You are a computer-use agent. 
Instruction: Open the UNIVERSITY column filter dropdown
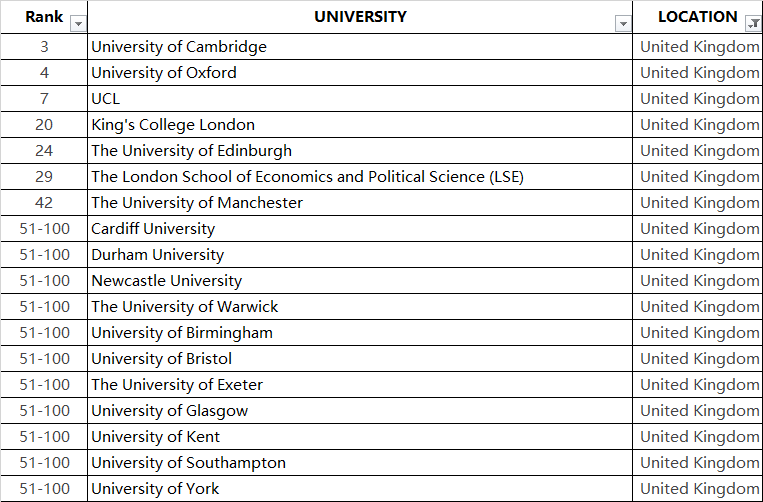(623, 24)
